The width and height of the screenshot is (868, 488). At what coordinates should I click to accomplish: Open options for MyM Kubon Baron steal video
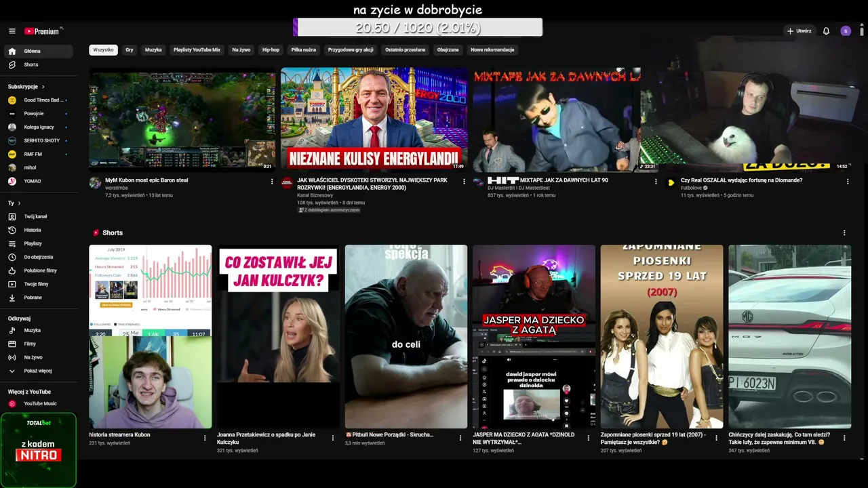272,182
